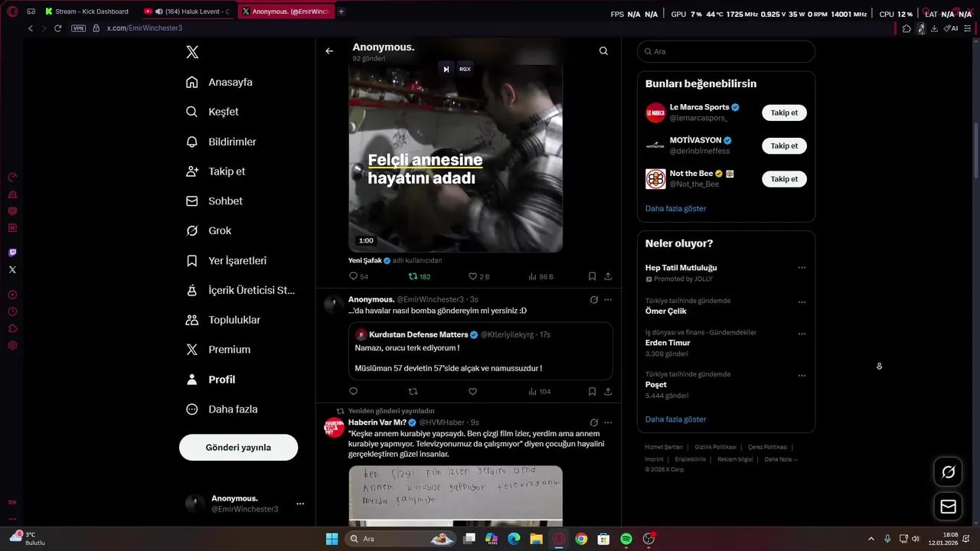Open the Opera extensions cube icon
The image size is (980, 551).
(x=906, y=28)
